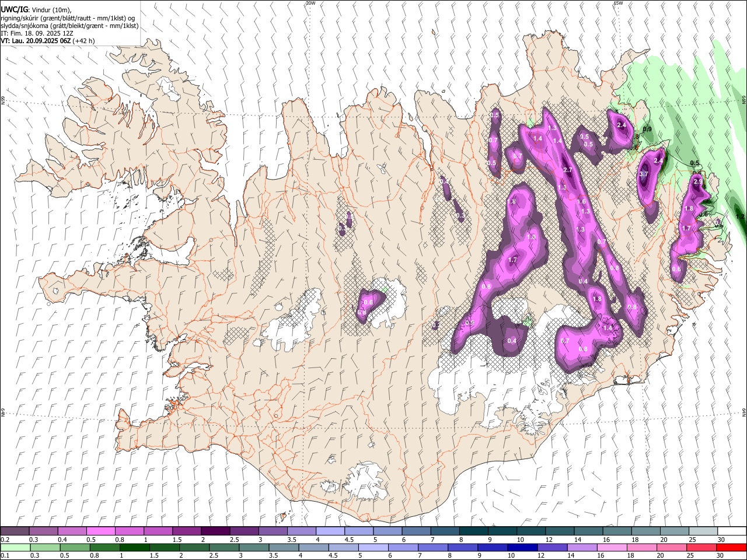747x560 pixels.
Task: Click the 1.5–2 purple swatch in the snow legend
Action: click(x=186, y=531)
